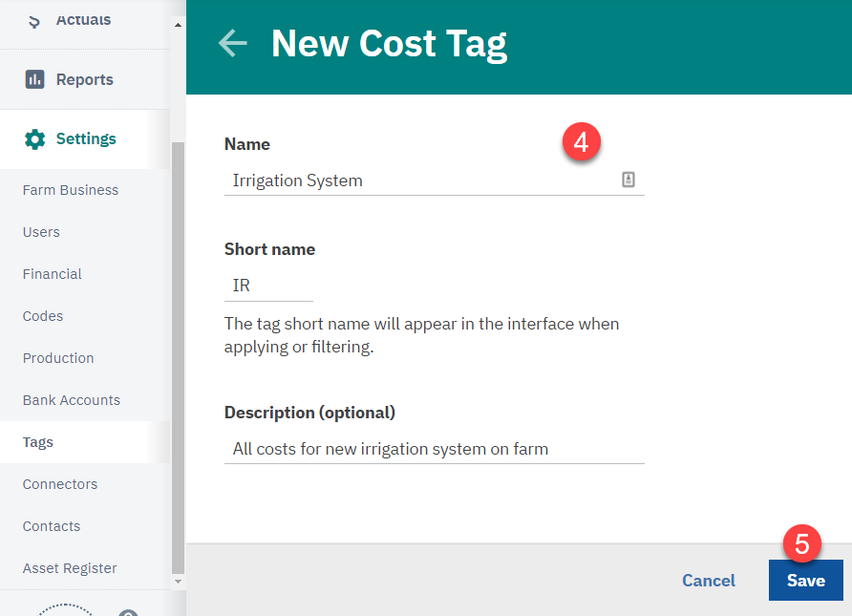The width and height of the screenshot is (852, 616).
Task: Select the Tags menu item
Action: click(38, 442)
